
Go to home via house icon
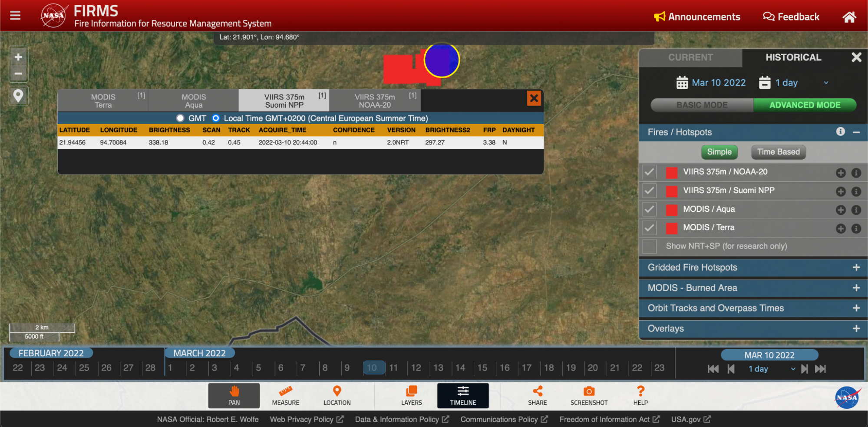[849, 17]
